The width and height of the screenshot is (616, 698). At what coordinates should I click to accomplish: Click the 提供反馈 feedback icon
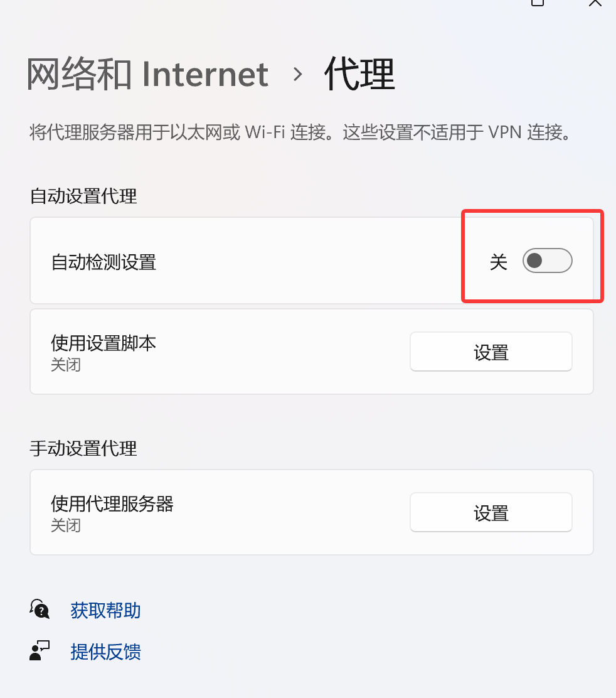pos(39,650)
